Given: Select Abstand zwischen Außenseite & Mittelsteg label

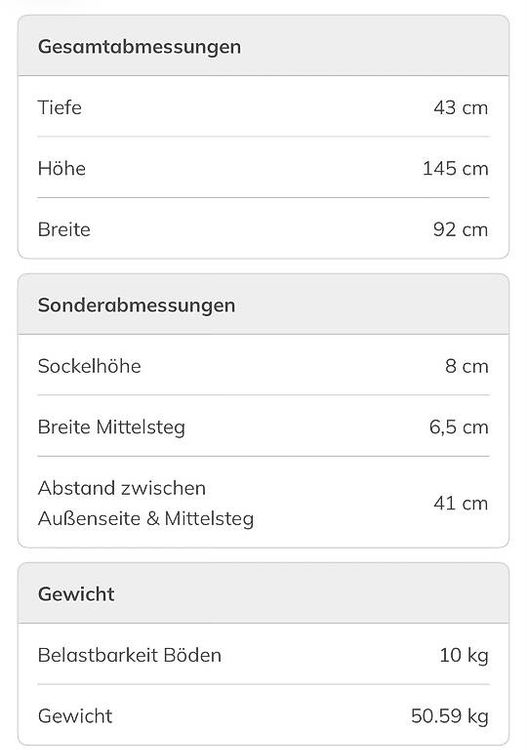Looking at the screenshot, I should (x=146, y=503).
